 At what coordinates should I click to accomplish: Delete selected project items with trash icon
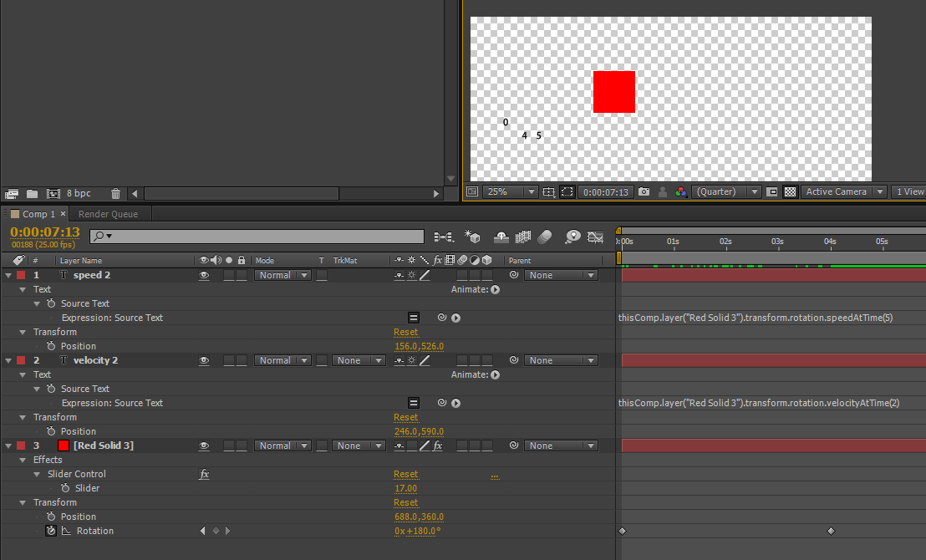pos(115,193)
